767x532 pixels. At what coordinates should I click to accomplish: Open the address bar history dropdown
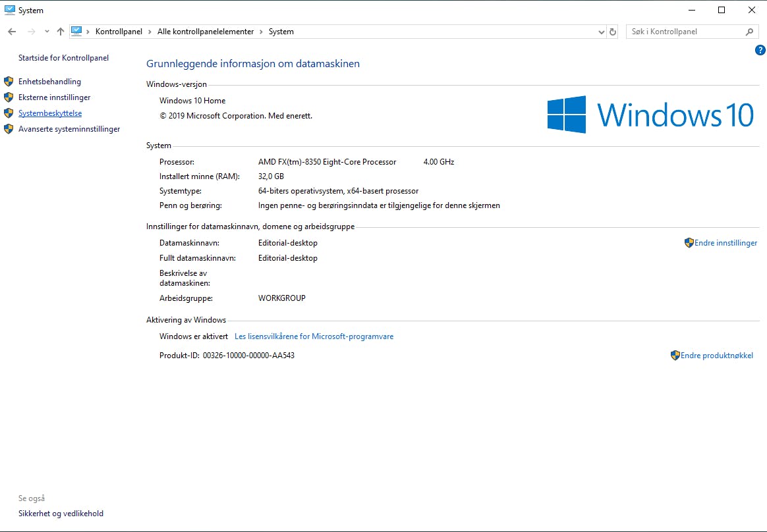coord(601,32)
